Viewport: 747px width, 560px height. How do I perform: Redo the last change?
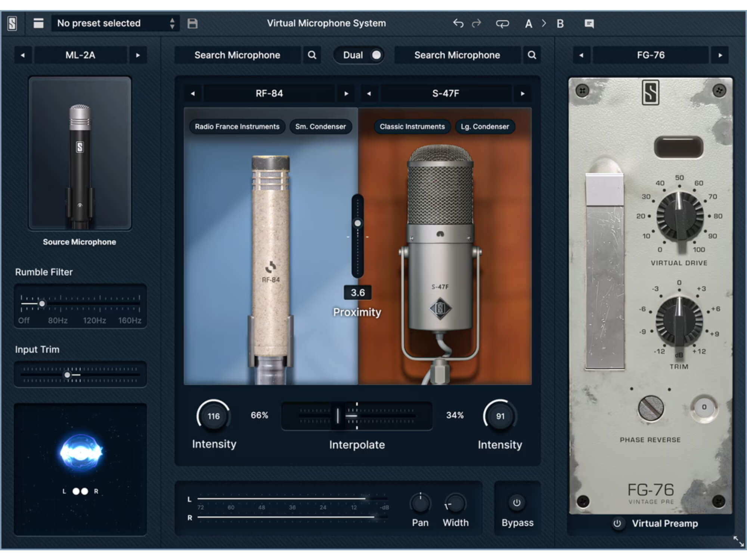[x=477, y=23]
